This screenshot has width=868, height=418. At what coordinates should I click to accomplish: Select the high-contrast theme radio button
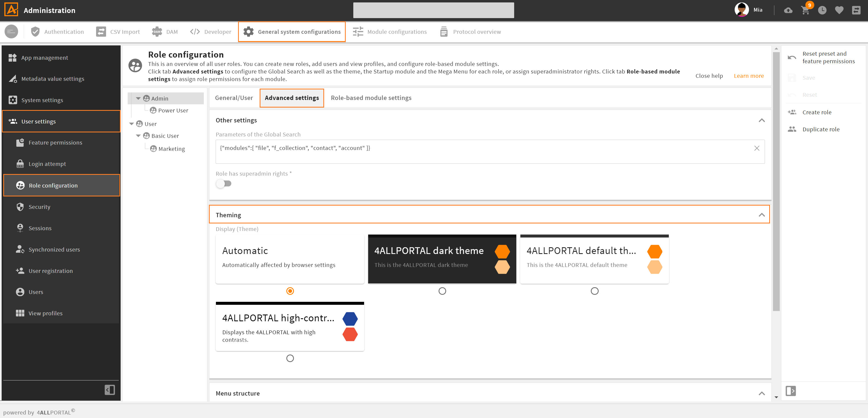click(x=290, y=358)
